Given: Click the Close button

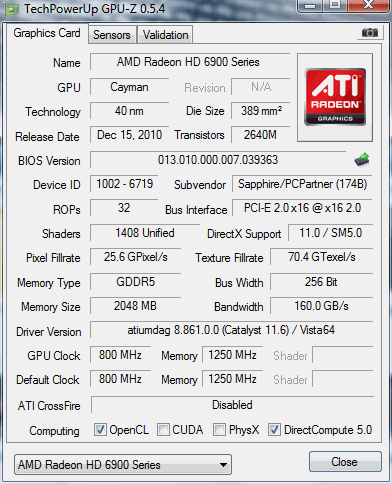Looking at the screenshot, I should coord(345,462).
